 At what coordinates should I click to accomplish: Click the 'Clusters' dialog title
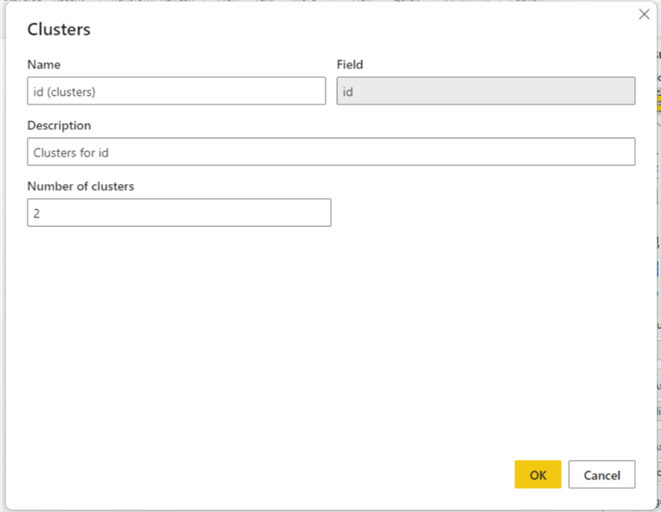point(59,30)
